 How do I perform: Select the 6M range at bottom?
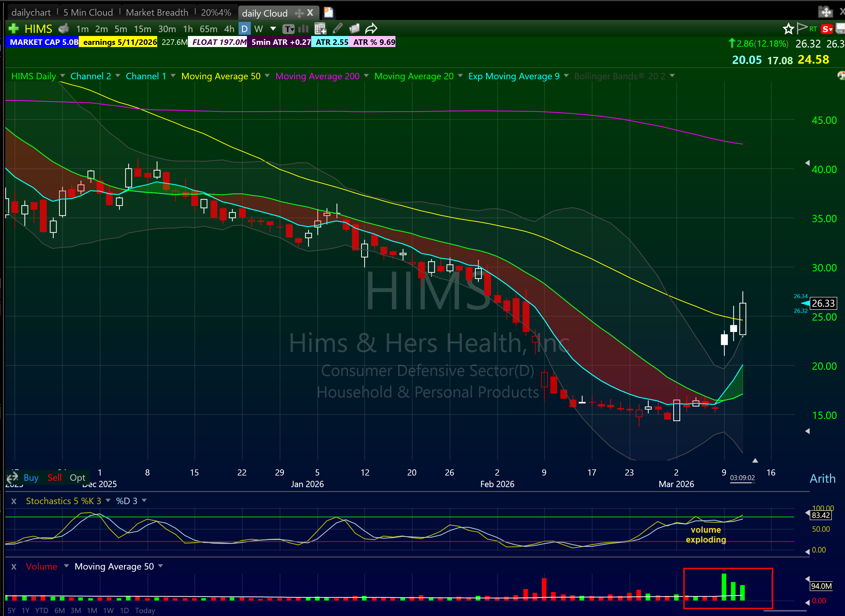point(59,610)
